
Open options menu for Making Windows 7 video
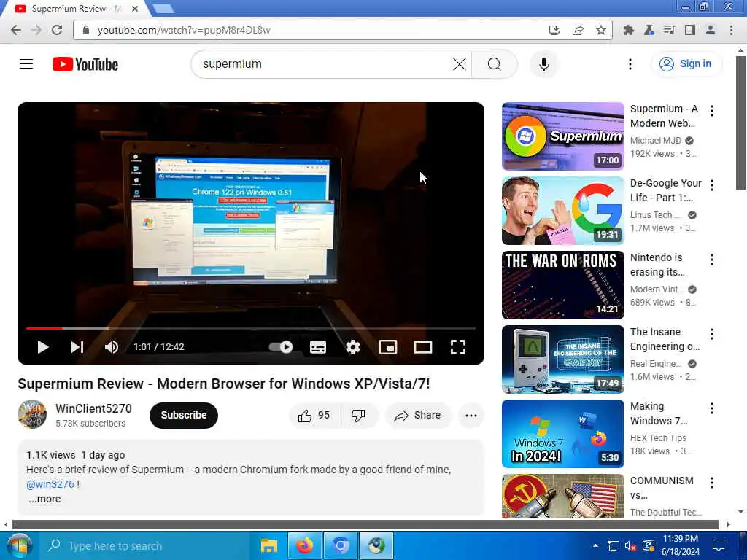712,408
